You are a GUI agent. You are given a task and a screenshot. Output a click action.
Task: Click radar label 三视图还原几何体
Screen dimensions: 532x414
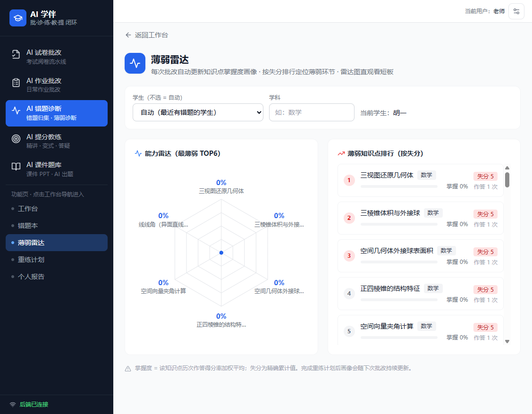(x=221, y=191)
